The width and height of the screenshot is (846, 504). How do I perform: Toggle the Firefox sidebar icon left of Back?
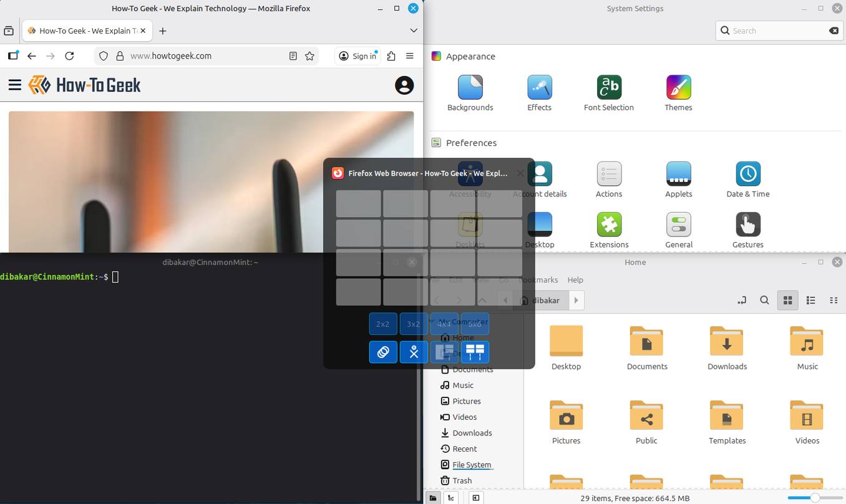[13, 56]
